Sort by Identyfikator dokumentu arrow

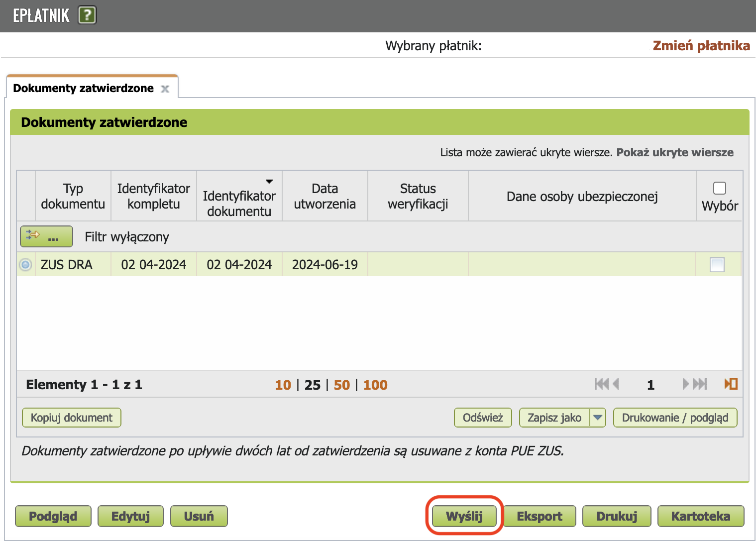[x=269, y=182]
